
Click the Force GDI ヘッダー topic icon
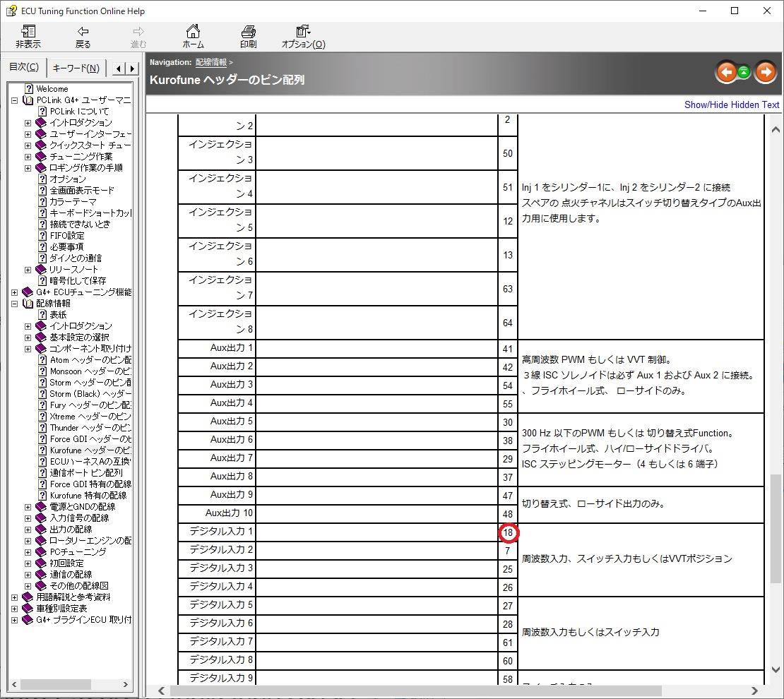pos(42,439)
